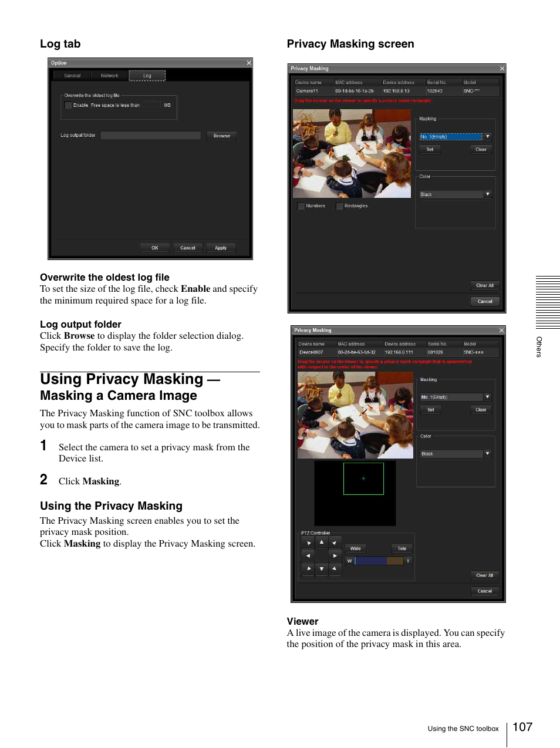
Task: Click the Clear All button
Action: click(x=484, y=285)
